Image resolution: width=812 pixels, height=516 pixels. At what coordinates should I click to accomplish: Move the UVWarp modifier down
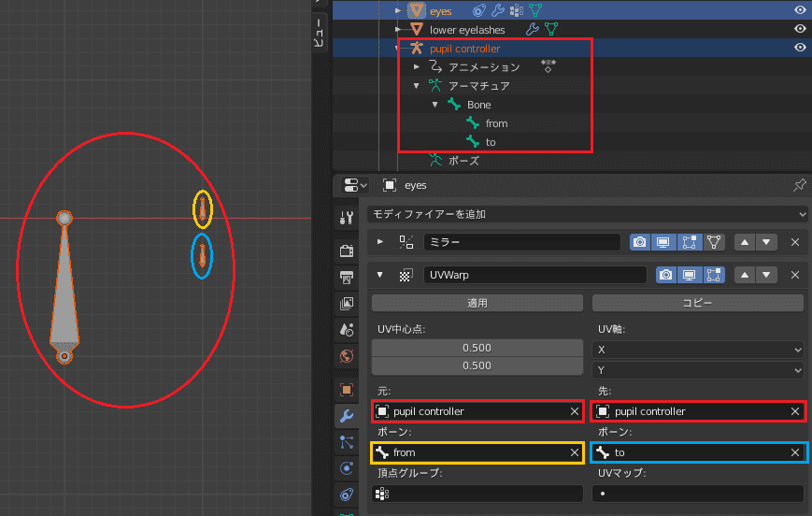click(766, 275)
